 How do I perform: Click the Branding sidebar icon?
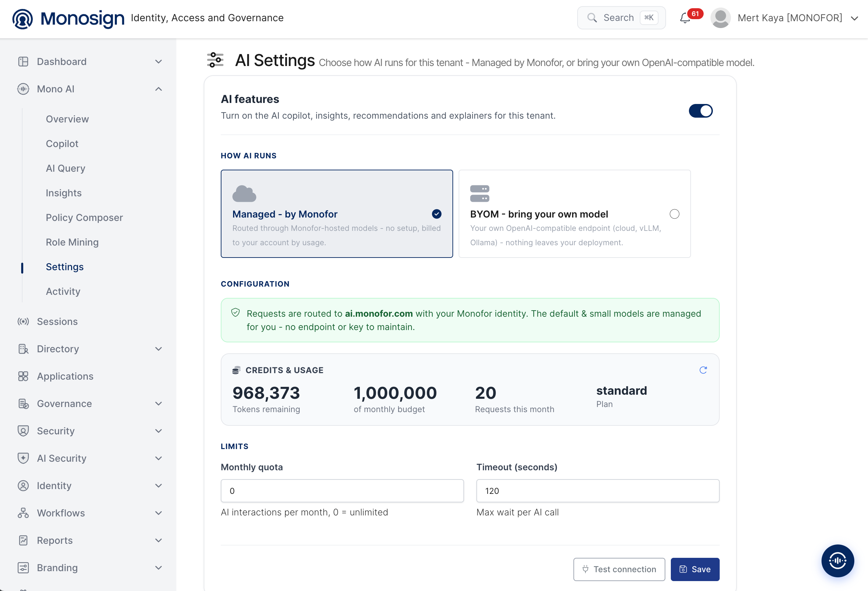[x=23, y=568]
